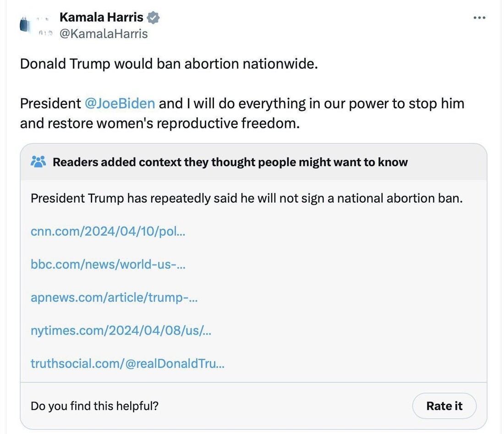Open the truthsocial.com link

(127, 363)
